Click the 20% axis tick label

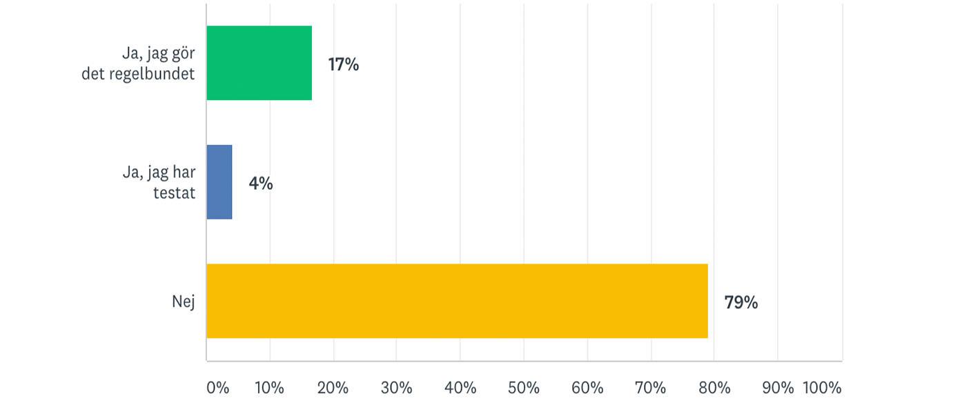coord(333,388)
